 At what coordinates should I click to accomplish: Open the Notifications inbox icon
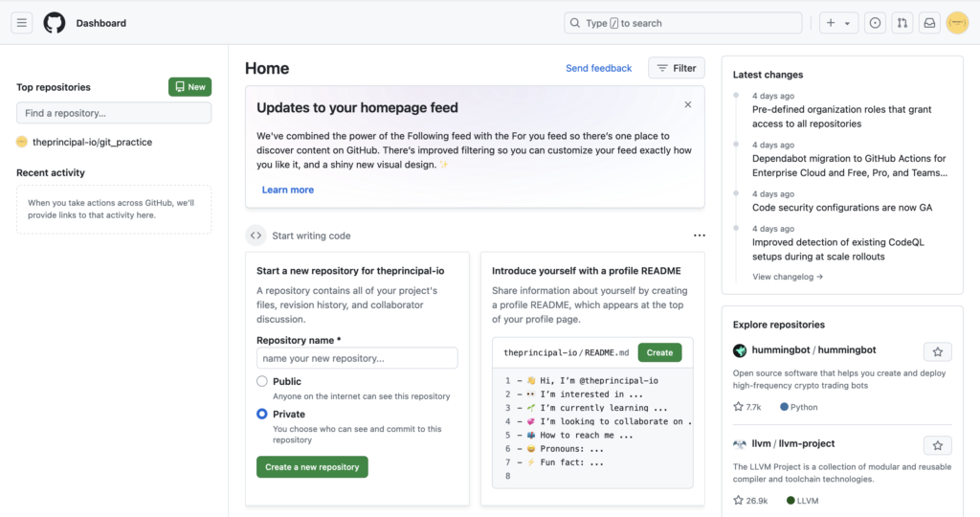coord(930,23)
